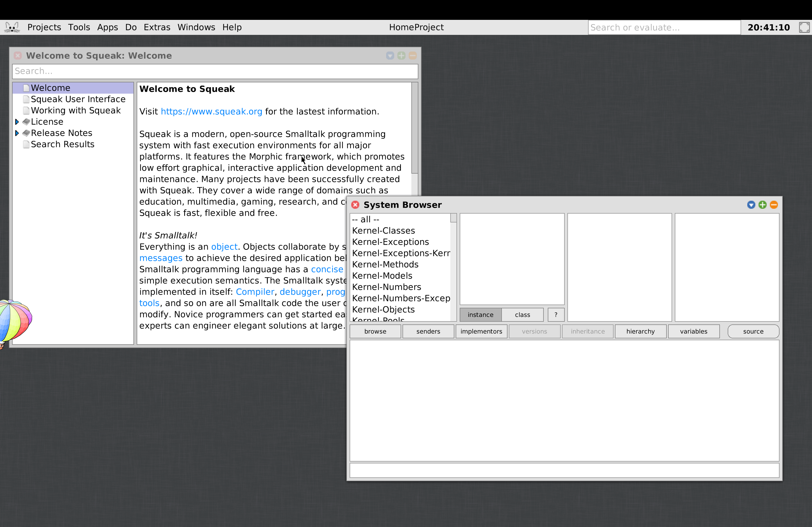Collapse Welcome window with orange minus icon
The height and width of the screenshot is (527, 812).
point(412,56)
